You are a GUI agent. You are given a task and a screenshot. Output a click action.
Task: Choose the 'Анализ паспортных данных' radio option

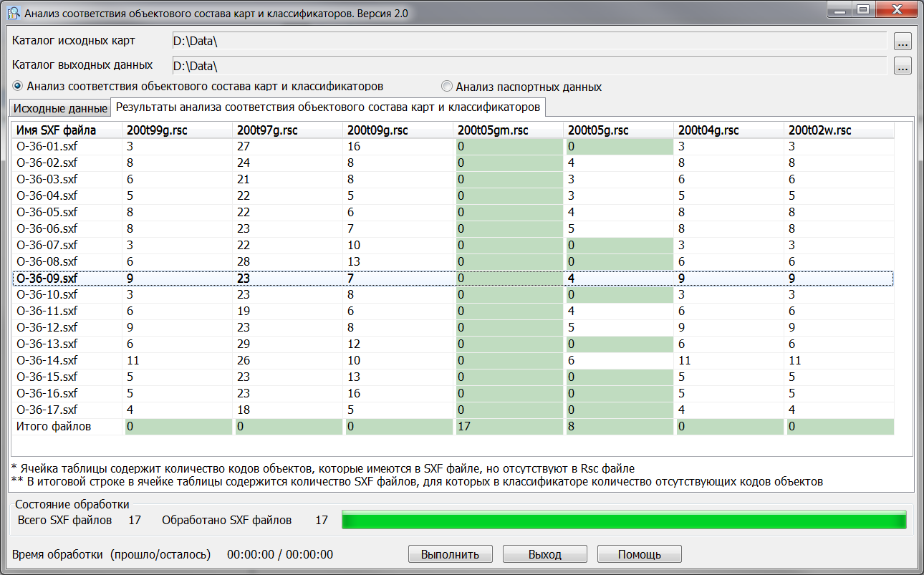click(x=521, y=87)
